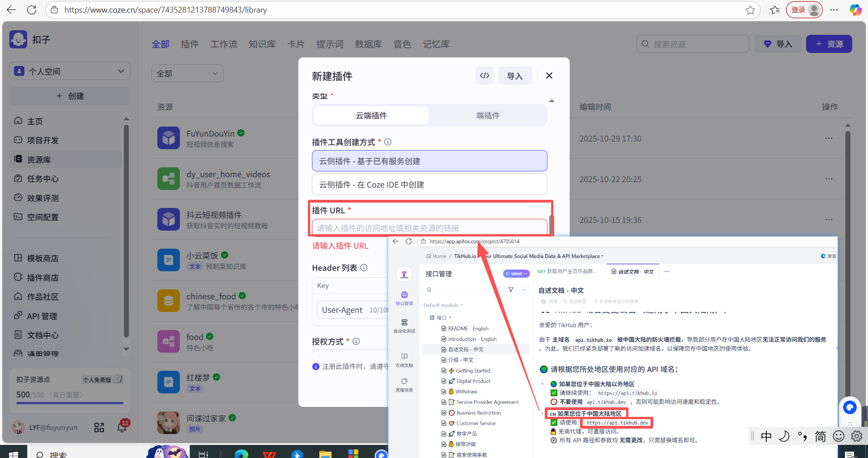Switch plugin type to 端插件
The width and height of the screenshot is (868, 458).
point(488,116)
